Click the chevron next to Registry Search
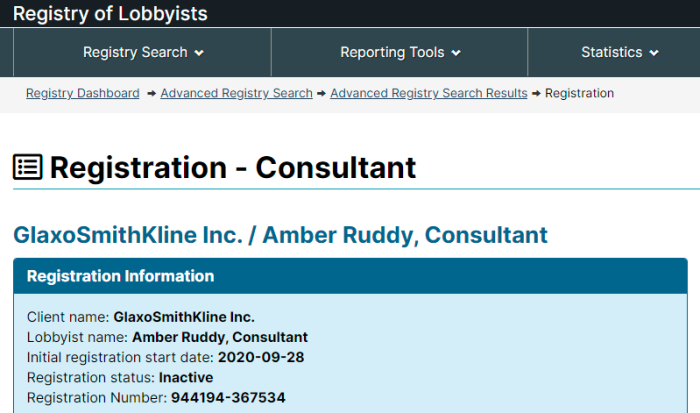 [199, 53]
